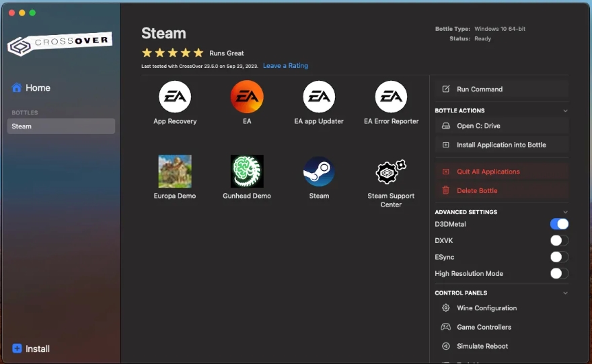Launch the orange EA app icon
The width and height of the screenshot is (592, 364).
[247, 98]
